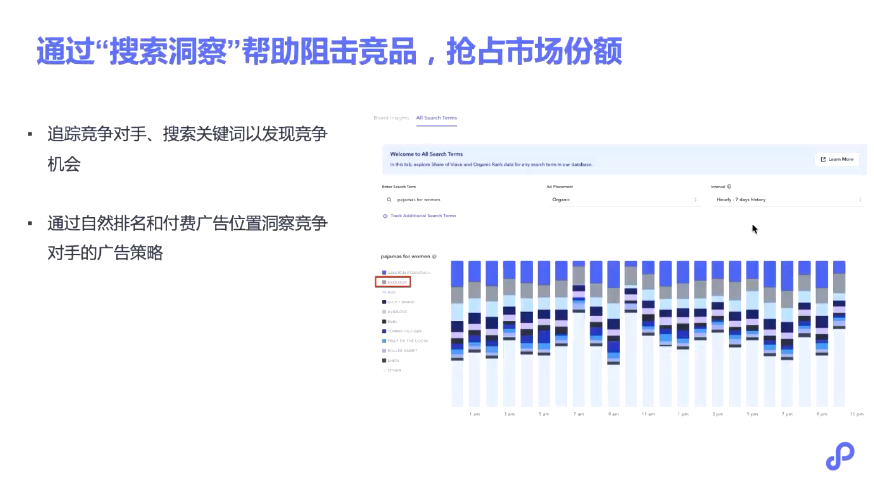Select the All Search Terms tab
The width and height of the screenshot is (874, 490).
coord(436,118)
